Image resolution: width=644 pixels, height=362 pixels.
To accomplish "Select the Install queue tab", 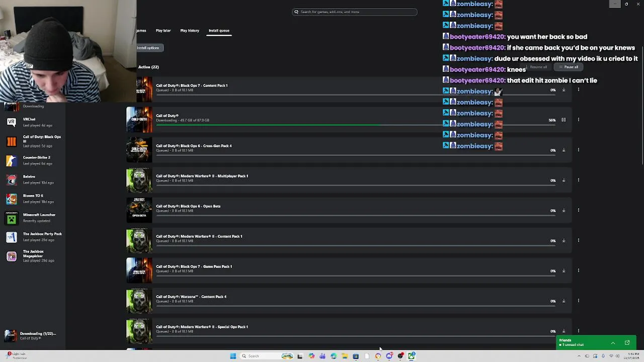I will [219, 31].
